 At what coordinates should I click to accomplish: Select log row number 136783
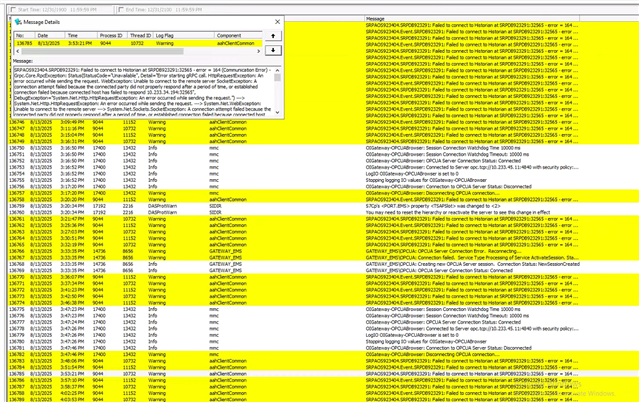pos(323,361)
